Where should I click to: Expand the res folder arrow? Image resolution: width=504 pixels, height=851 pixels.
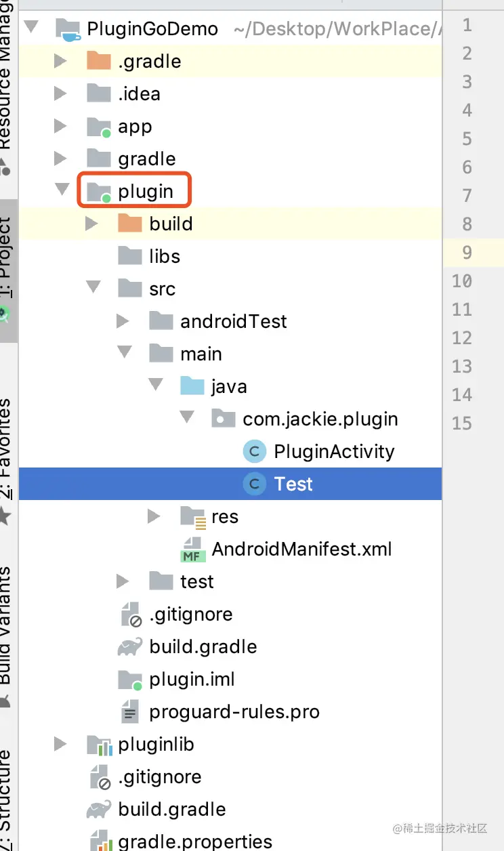154,516
